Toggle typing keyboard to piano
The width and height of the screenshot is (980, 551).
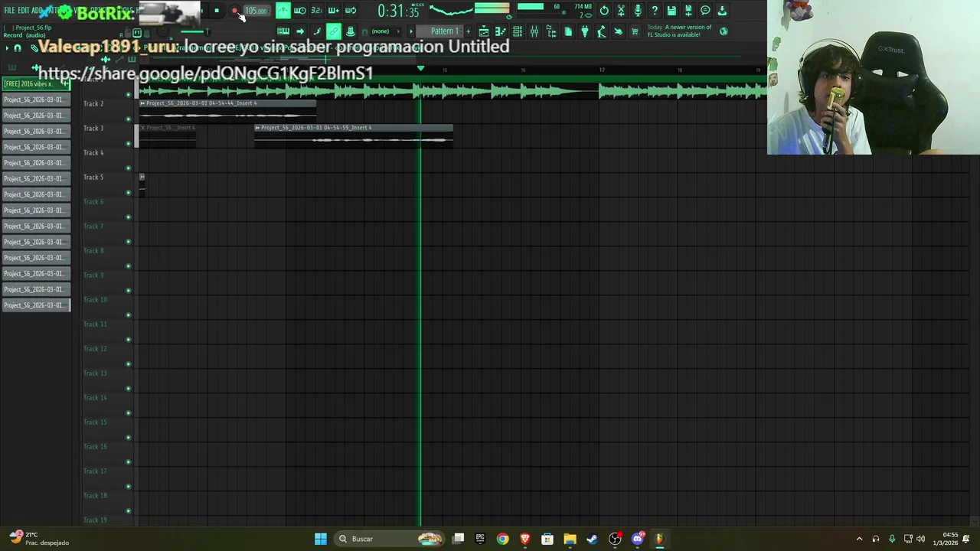click(283, 31)
